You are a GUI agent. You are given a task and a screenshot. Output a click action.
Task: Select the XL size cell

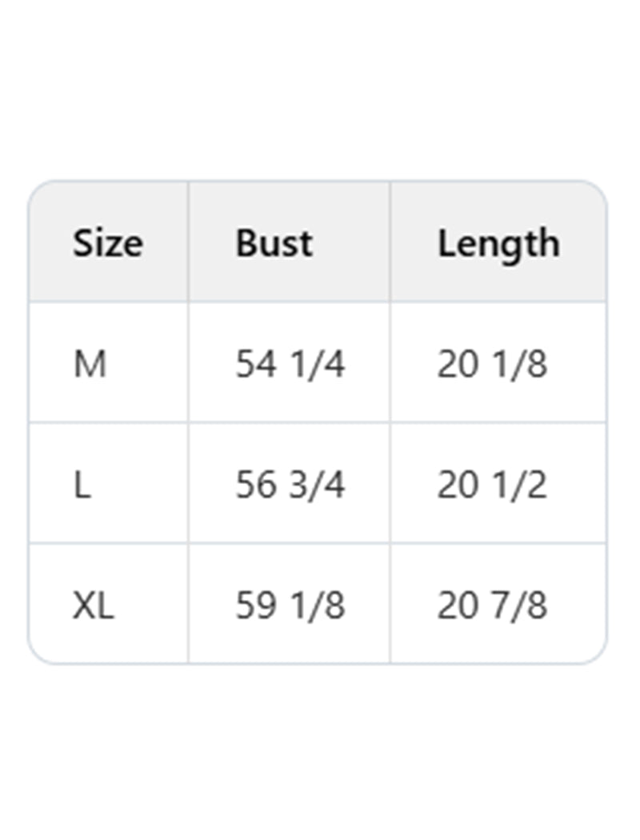94,606
